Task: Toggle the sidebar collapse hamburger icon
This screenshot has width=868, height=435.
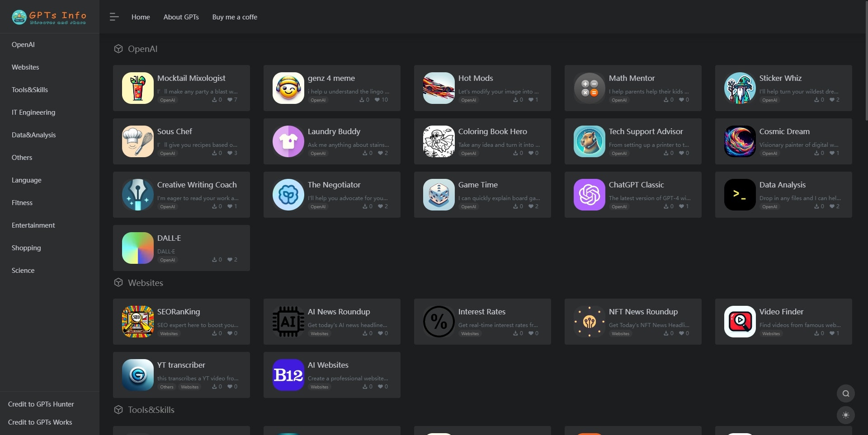Action: (x=114, y=17)
